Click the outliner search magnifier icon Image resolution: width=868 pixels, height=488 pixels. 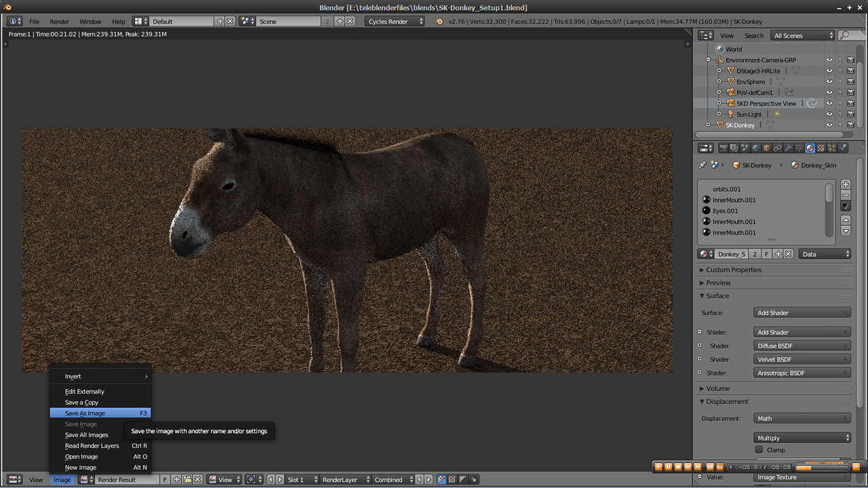844,35
